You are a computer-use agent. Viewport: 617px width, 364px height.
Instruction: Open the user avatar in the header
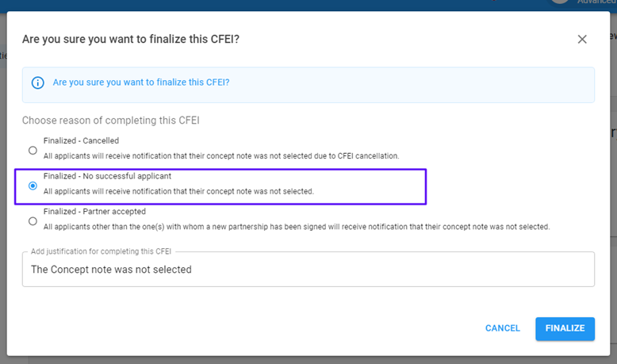pos(561,2)
